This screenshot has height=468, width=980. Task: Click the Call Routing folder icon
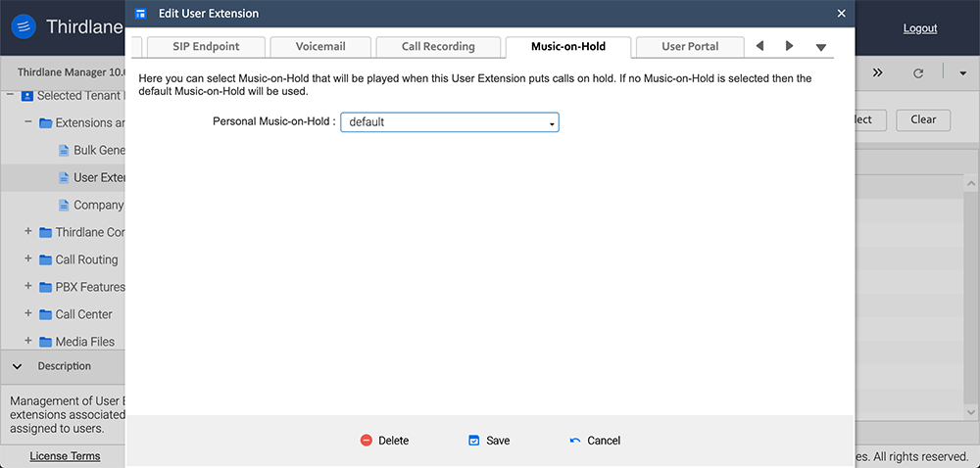click(45, 260)
